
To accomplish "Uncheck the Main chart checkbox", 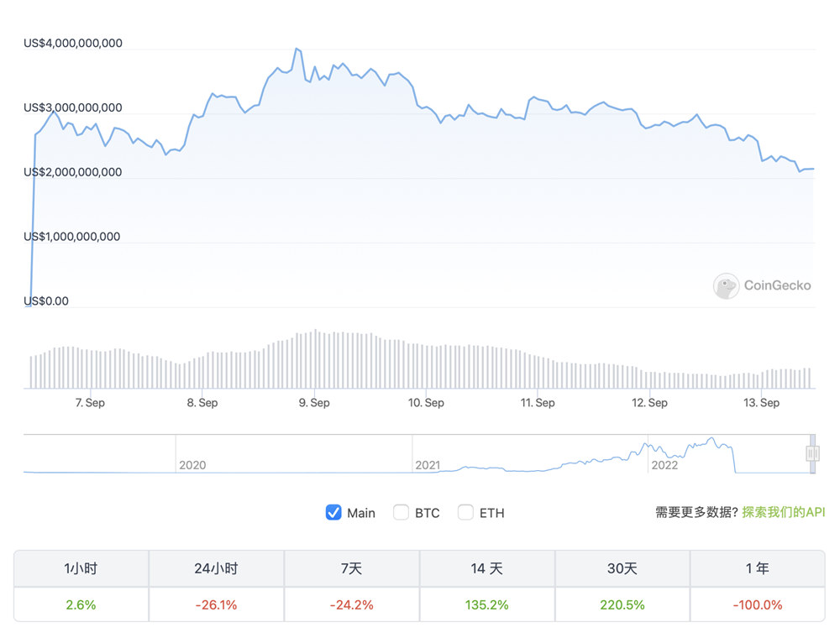I will tap(333, 512).
